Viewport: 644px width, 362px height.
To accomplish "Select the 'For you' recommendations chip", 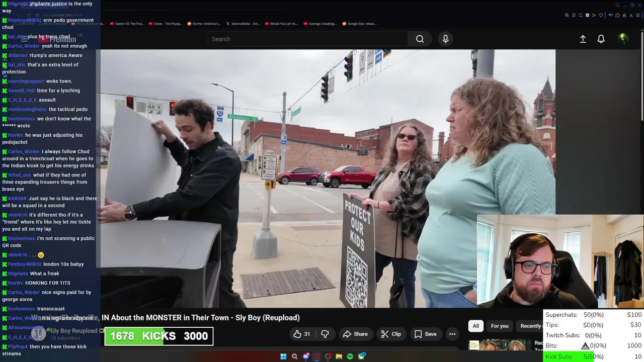I will (x=500, y=326).
